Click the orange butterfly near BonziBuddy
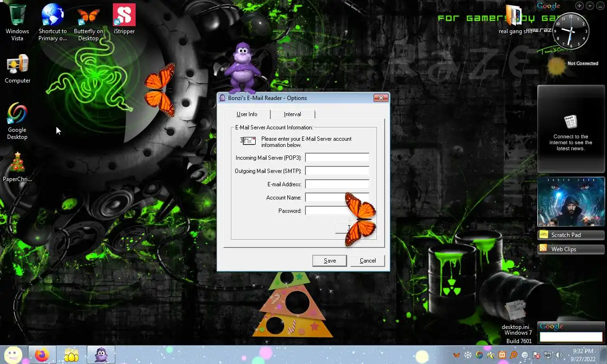 click(x=160, y=90)
